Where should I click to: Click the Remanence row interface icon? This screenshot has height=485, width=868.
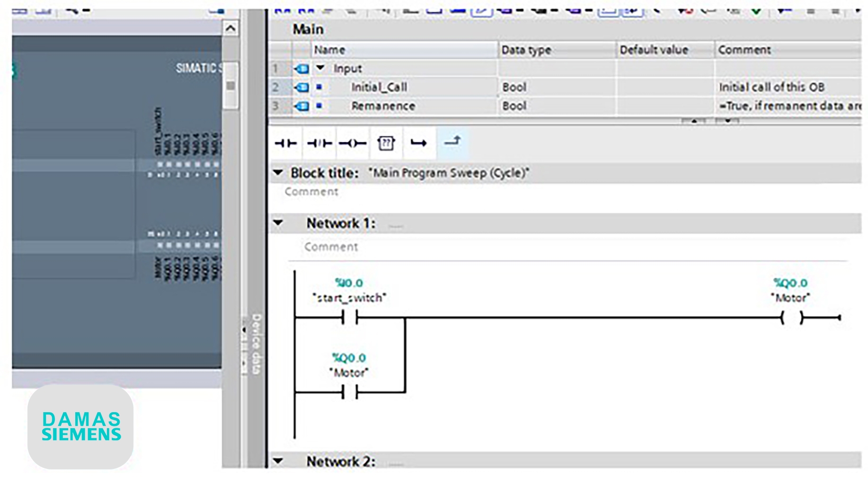(x=301, y=106)
